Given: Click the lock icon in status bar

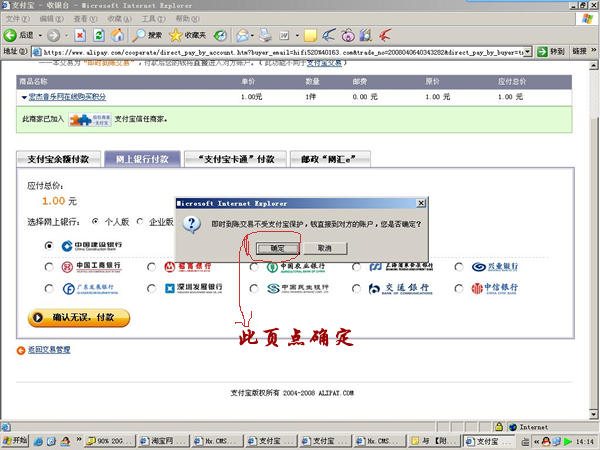Looking at the screenshot, I should 499,427.
